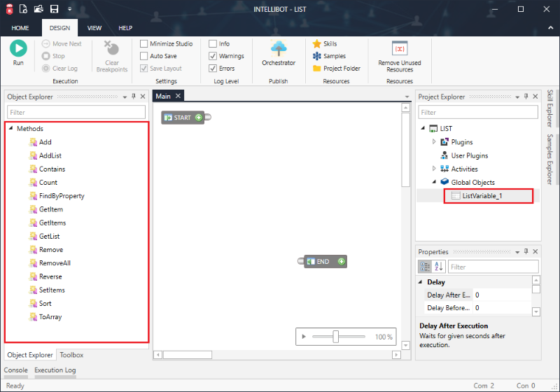
Task: Open the quick access toolbar dropdown arrow
Action: coord(69,9)
